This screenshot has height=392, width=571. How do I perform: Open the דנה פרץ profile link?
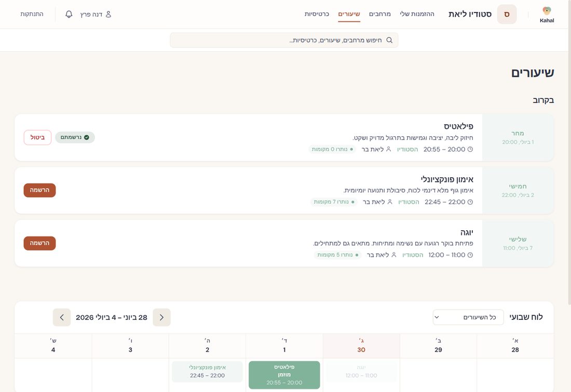click(96, 14)
